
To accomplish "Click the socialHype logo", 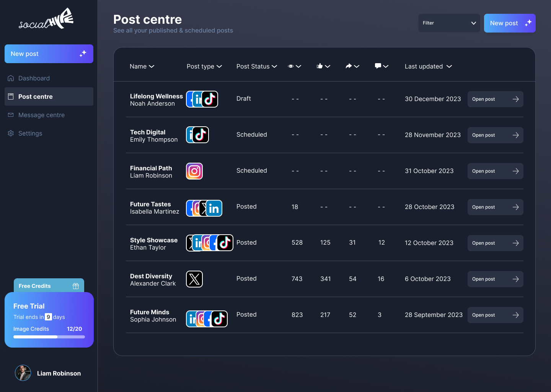I will tap(46, 19).
